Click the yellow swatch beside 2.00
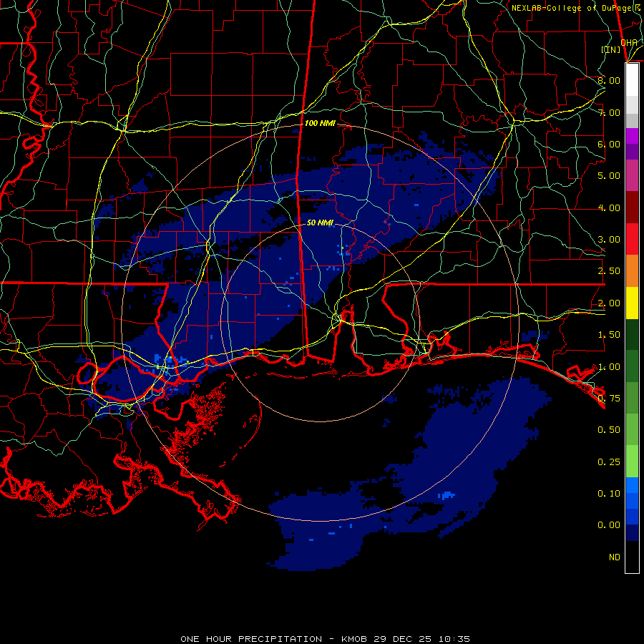Screen dimensions: 644x644 pyautogui.click(x=632, y=303)
